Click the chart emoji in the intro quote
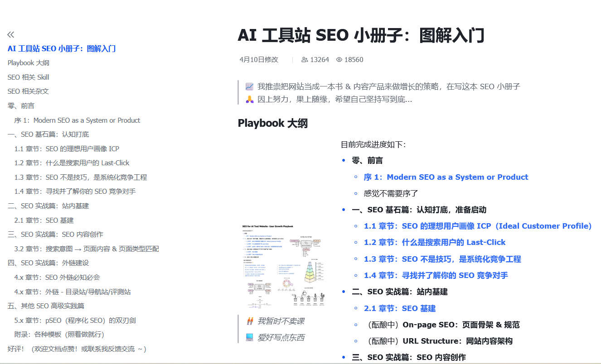The height and width of the screenshot is (364, 601). coord(249,86)
